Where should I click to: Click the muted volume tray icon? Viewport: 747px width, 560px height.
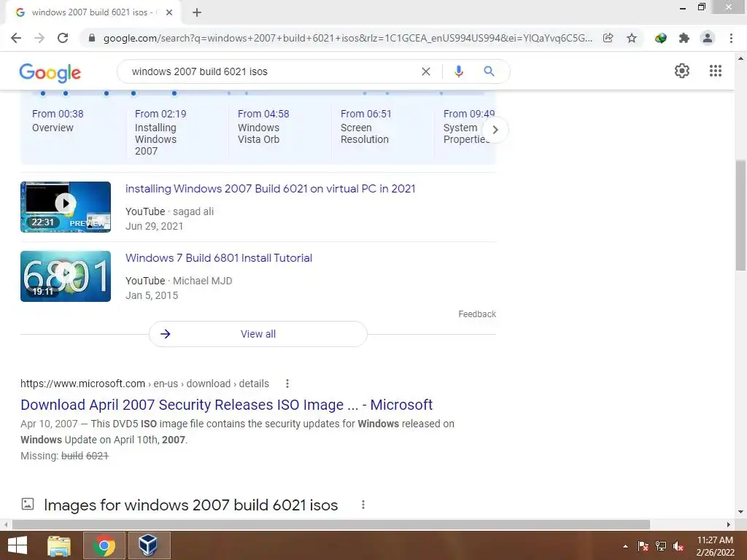tap(678, 546)
